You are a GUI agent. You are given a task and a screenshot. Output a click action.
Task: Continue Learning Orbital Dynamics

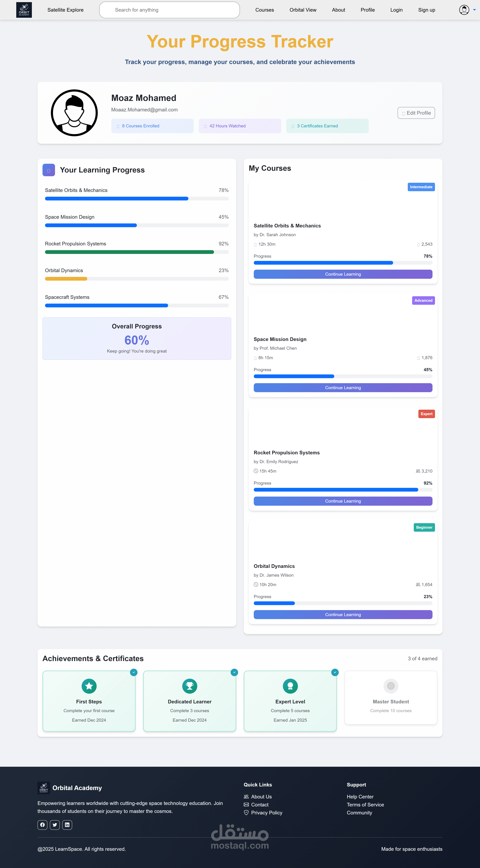click(x=343, y=615)
